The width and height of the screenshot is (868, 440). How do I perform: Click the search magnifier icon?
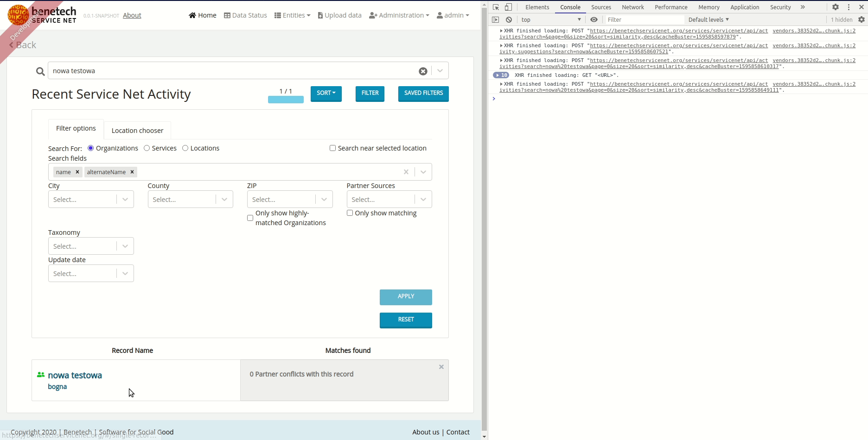40,71
